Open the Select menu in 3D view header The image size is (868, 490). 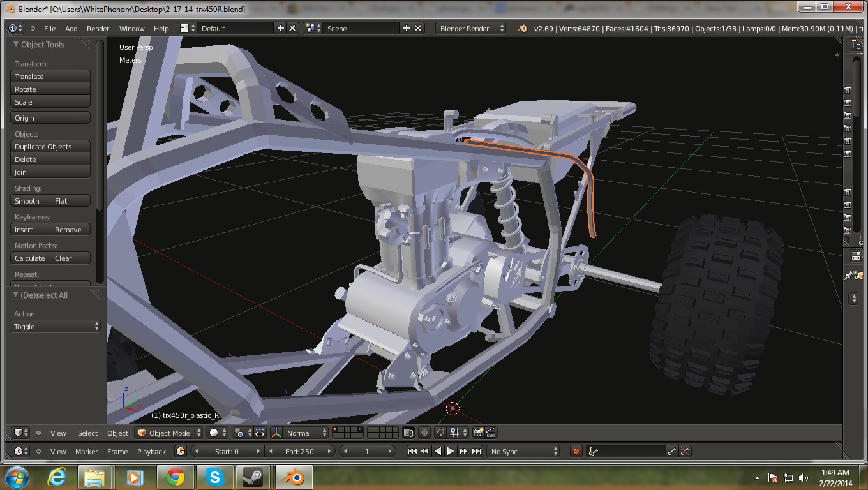click(x=87, y=433)
